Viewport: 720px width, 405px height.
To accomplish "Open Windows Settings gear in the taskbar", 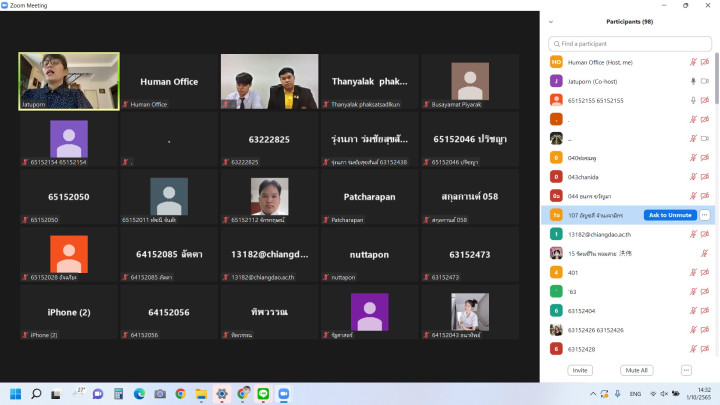I will click(222, 394).
